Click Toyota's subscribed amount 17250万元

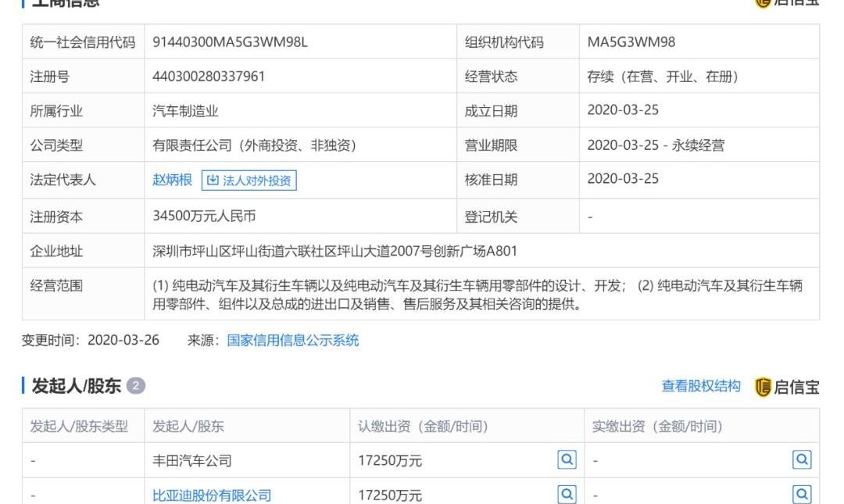(390, 461)
